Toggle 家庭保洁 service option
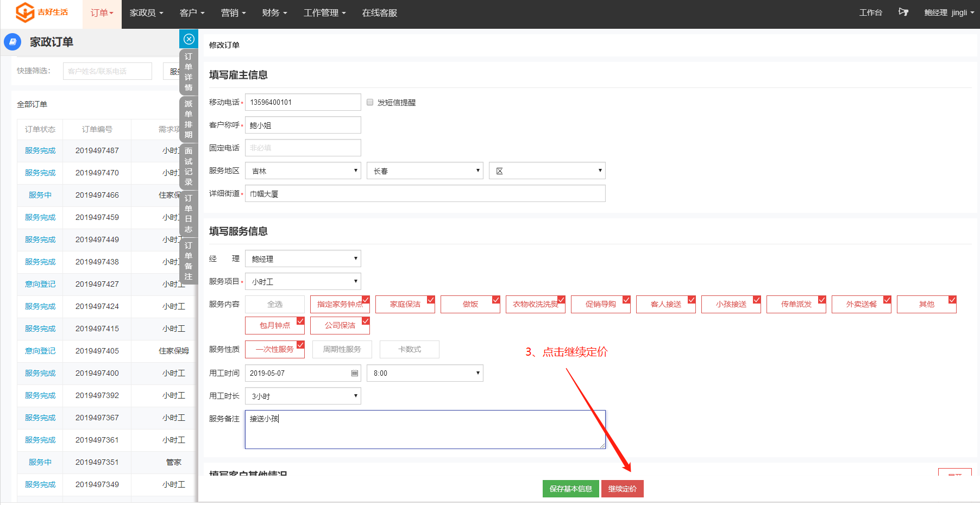Screen dimensions: 980x505 (405, 304)
